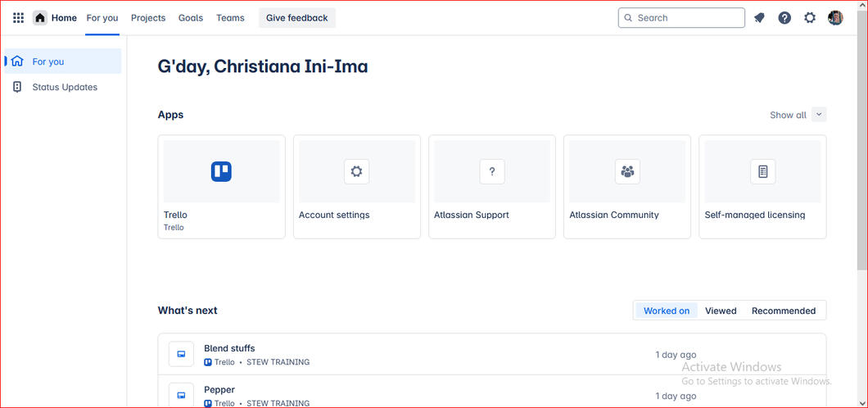Click the 1 day ago text for Blend stuffs
868x408 pixels.
pos(676,355)
